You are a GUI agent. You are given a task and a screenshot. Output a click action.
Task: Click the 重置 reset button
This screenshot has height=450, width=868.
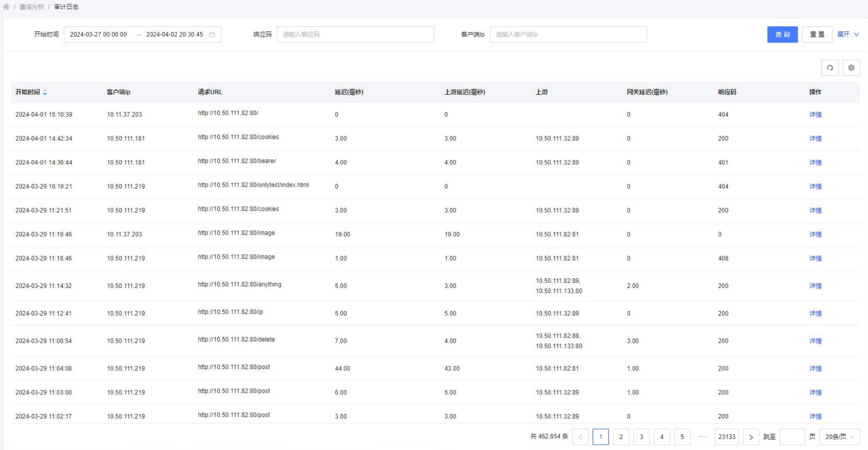click(817, 34)
